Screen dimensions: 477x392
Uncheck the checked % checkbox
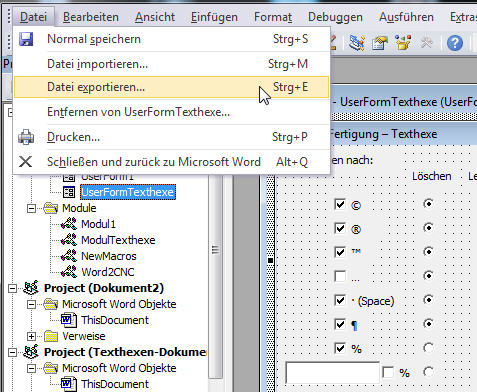coord(340,348)
